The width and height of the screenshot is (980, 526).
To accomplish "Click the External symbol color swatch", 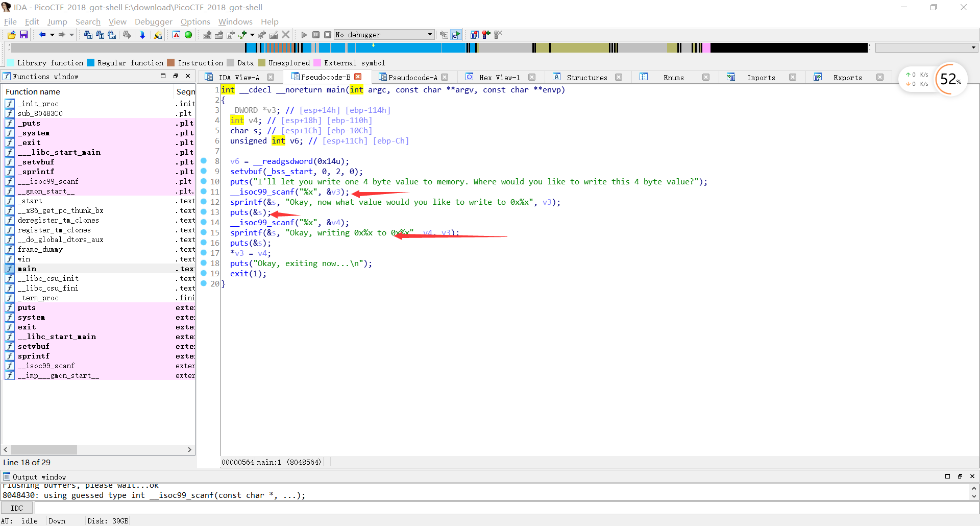I will point(317,63).
